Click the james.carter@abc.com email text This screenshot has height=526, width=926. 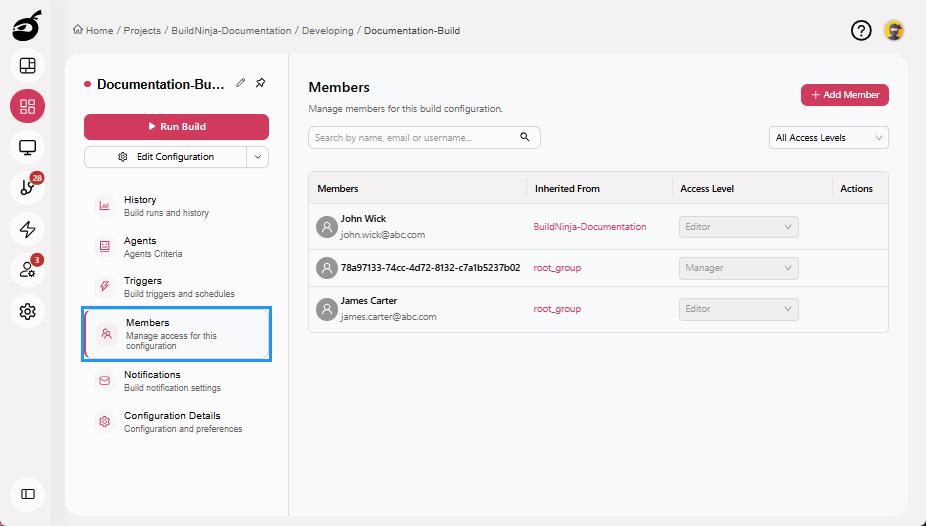pyautogui.click(x=389, y=316)
